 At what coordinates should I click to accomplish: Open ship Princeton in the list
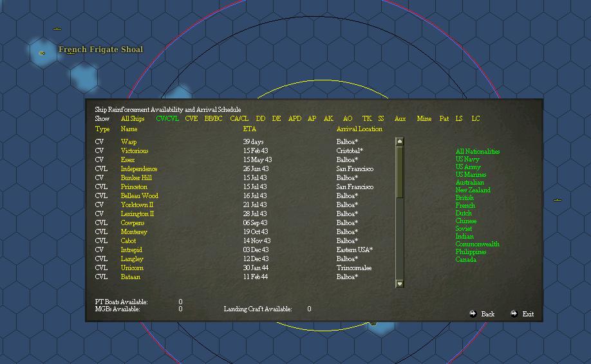[x=134, y=187]
